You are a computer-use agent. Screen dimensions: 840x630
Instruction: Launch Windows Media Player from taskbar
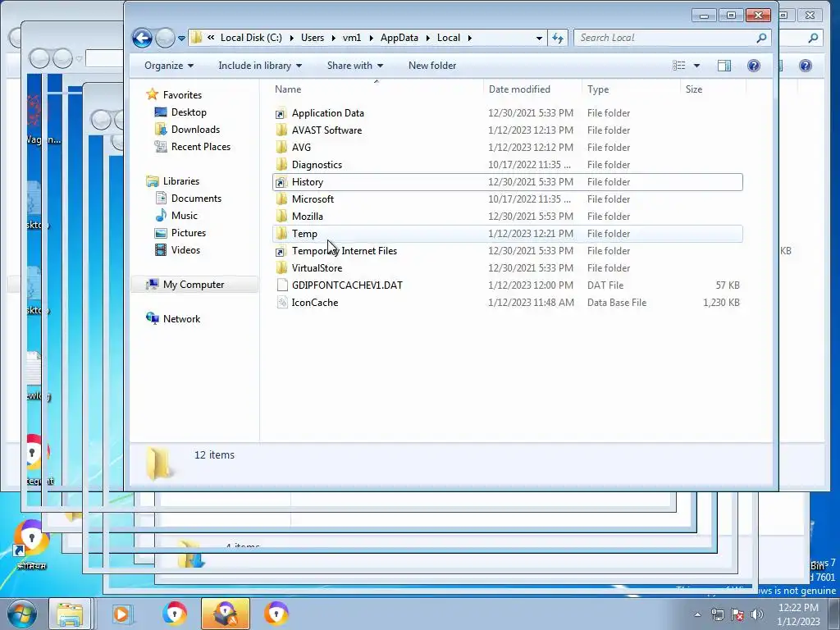(x=122, y=614)
